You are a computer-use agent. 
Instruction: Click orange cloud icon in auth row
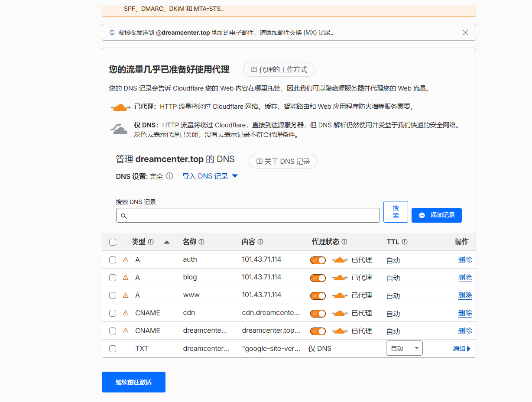(x=340, y=260)
